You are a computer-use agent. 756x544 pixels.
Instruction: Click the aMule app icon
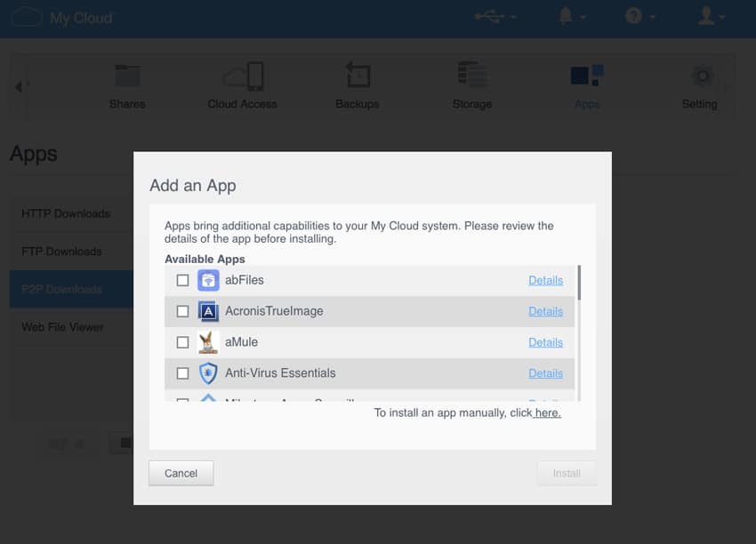click(x=208, y=342)
